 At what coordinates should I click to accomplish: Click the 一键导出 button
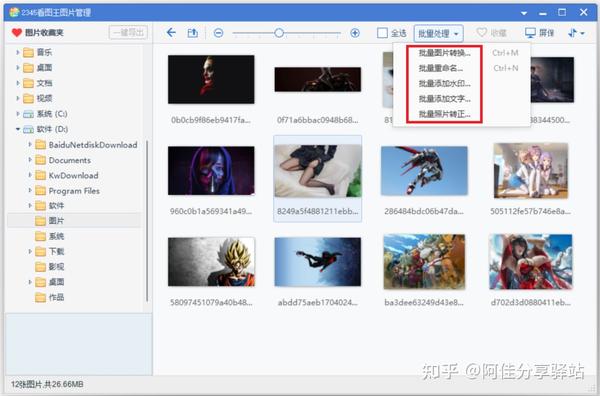tap(128, 33)
